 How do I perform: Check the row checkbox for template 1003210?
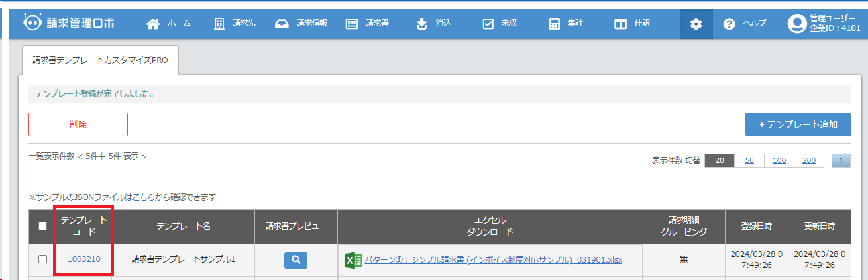(43, 259)
